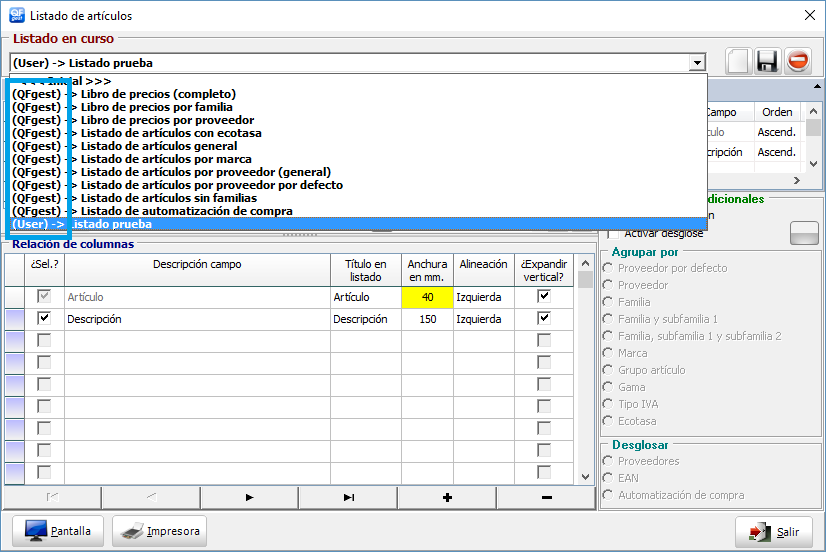Click the ¿Sel.? column header
The image size is (826, 552).
44,270
